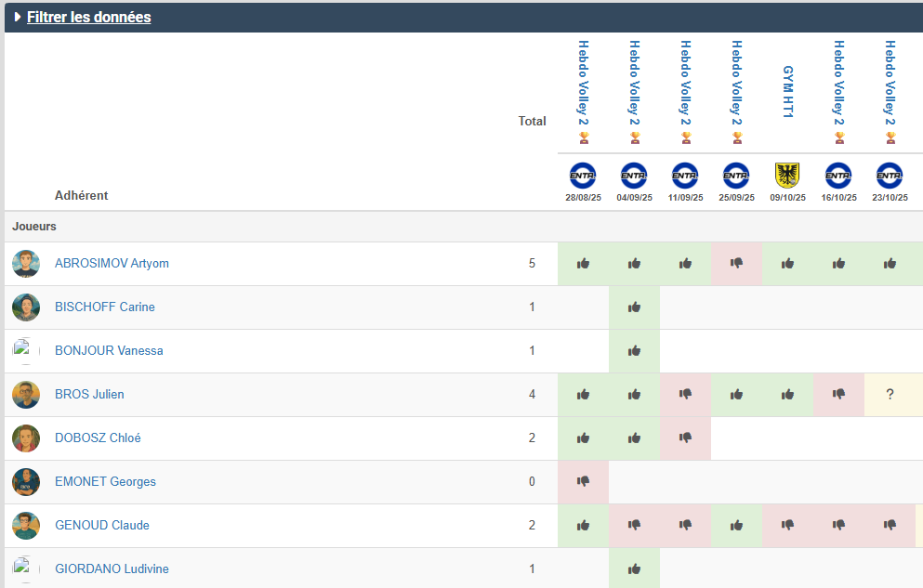Click Giordano Ludivine's thumbs-up on 04/09/25
This screenshot has width=923, height=588.
[x=634, y=568]
